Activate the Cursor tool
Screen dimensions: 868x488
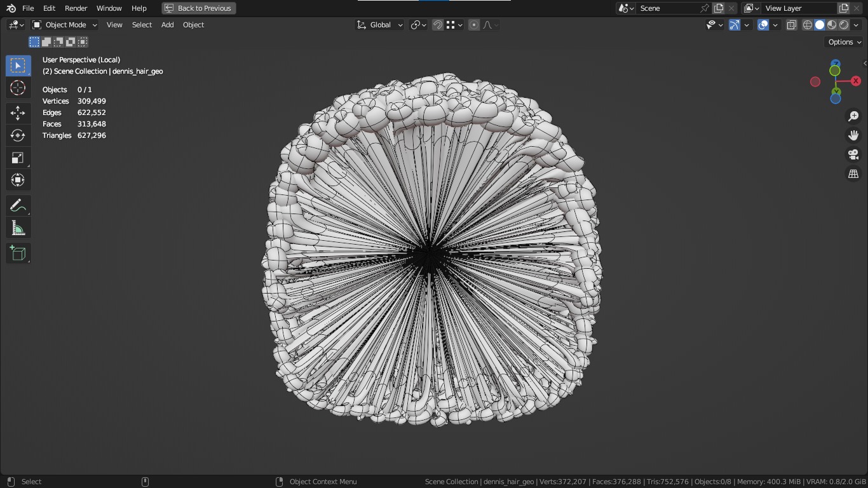(18, 88)
